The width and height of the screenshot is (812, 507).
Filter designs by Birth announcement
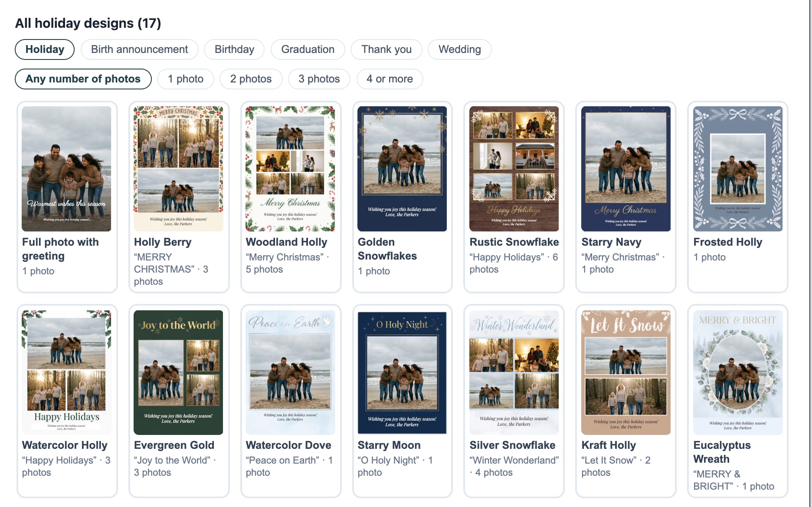140,49
